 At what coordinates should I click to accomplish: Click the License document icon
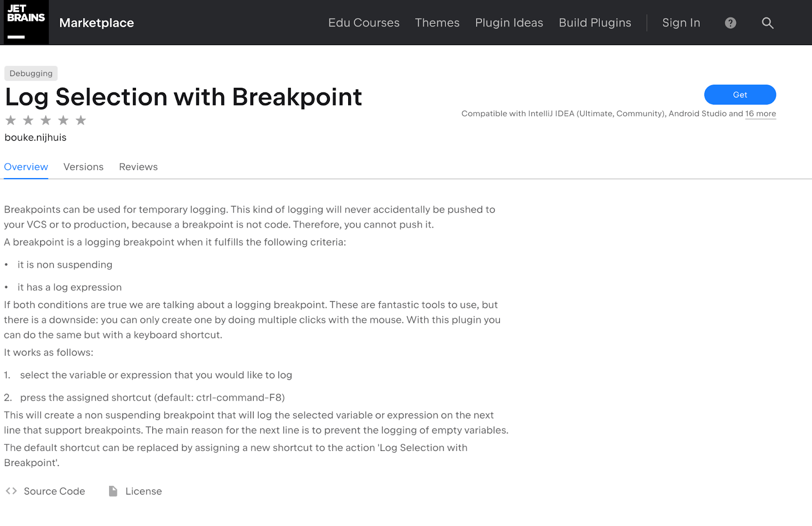[113, 491]
